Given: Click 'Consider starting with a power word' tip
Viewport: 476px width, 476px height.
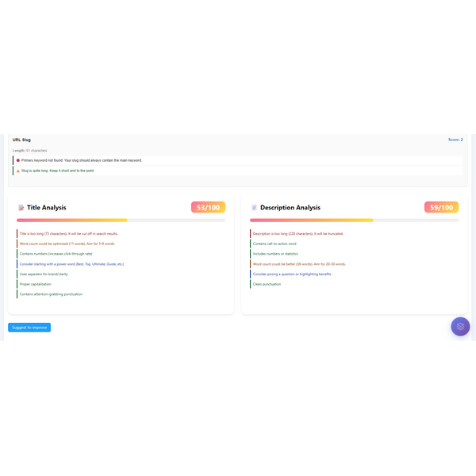Looking at the screenshot, I should (71, 263).
